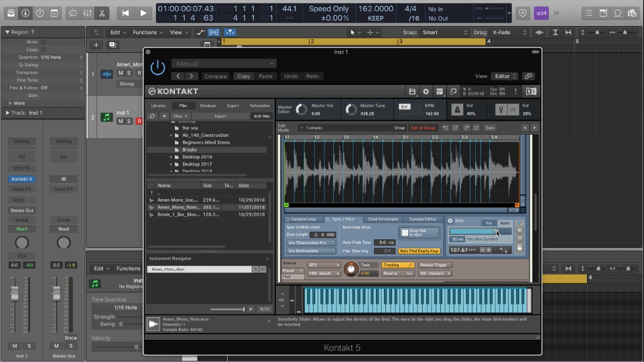Click Edit all Groups button
This screenshot has height=362, width=644.
pyautogui.click(x=423, y=128)
